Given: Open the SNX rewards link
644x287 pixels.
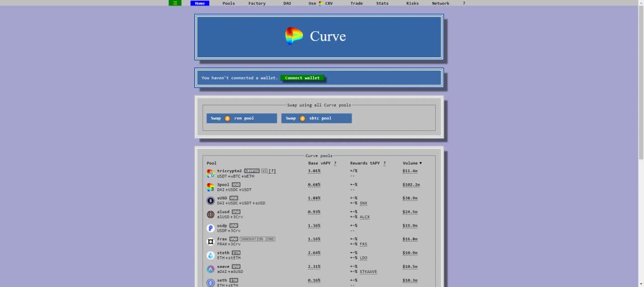Looking at the screenshot, I should point(363,203).
